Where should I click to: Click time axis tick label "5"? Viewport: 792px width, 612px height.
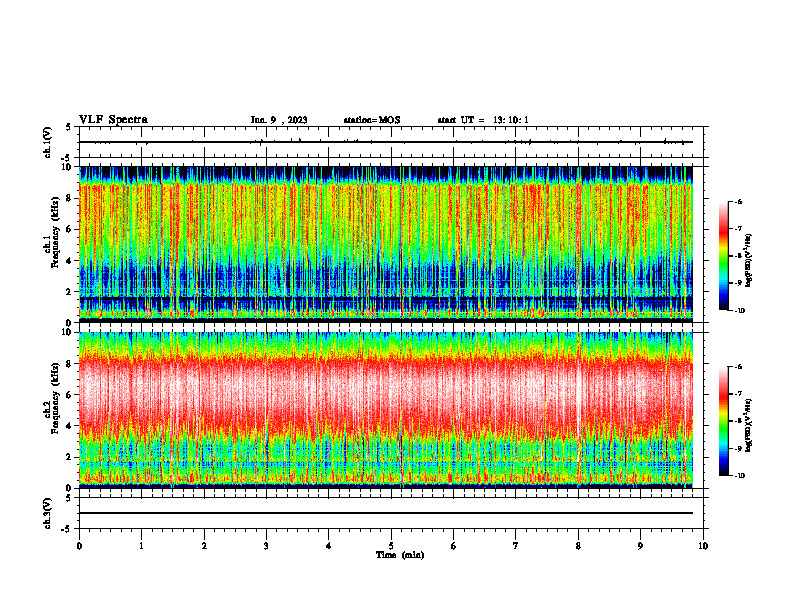point(391,546)
